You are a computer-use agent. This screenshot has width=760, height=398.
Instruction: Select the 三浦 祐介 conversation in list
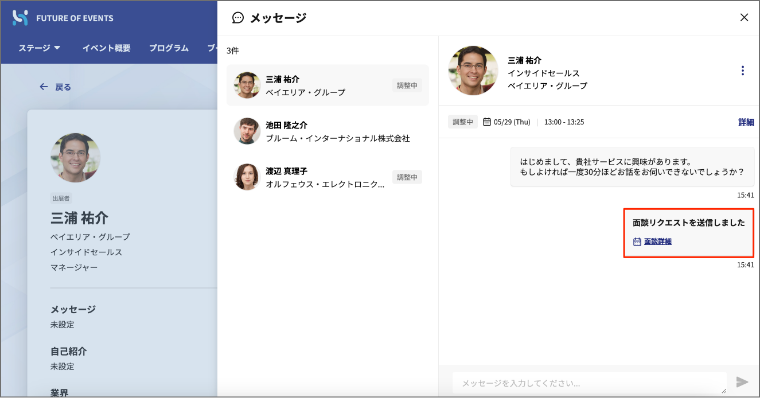tap(328, 85)
